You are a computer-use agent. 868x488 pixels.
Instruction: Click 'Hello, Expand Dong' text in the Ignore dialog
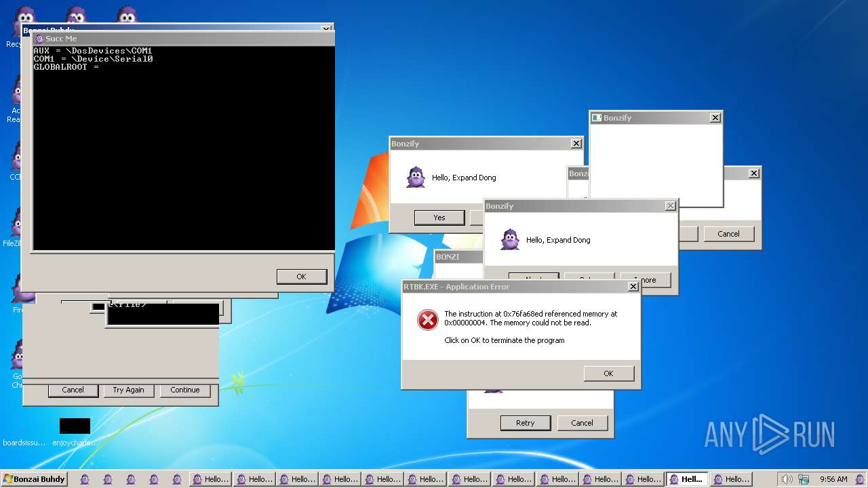click(x=558, y=240)
